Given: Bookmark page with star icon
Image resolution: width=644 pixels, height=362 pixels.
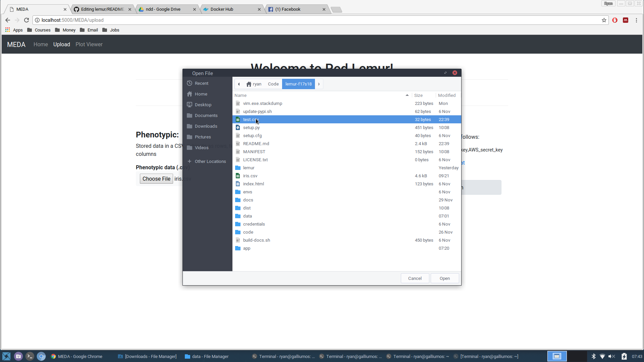Looking at the screenshot, I should [604, 20].
